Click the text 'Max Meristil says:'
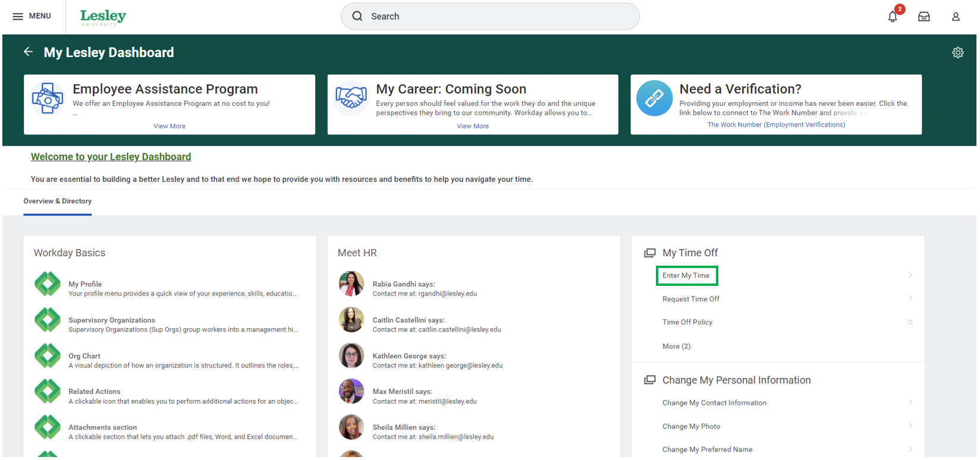980x460 pixels. [x=403, y=392]
